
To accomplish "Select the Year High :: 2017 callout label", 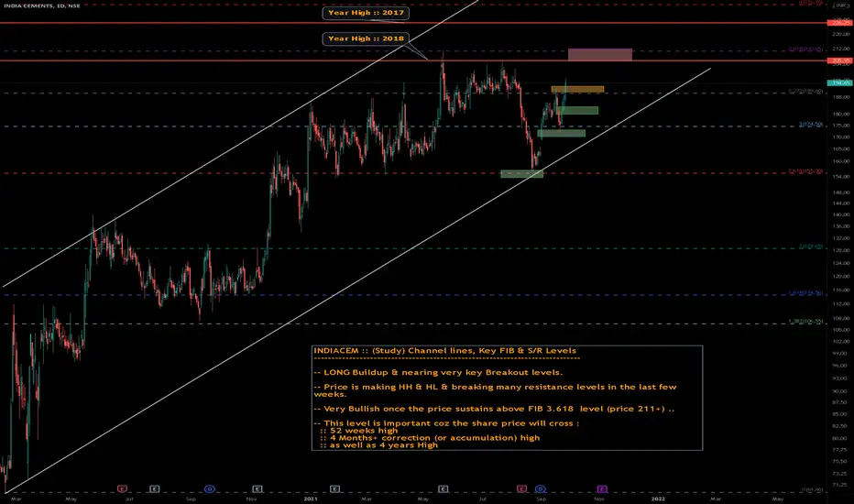I will [366, 13].
